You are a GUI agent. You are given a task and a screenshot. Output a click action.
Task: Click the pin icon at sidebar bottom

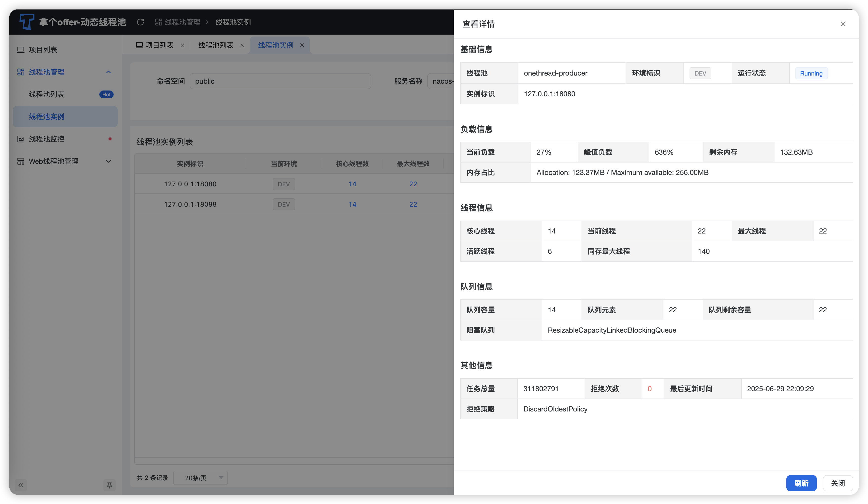(109, 485)
